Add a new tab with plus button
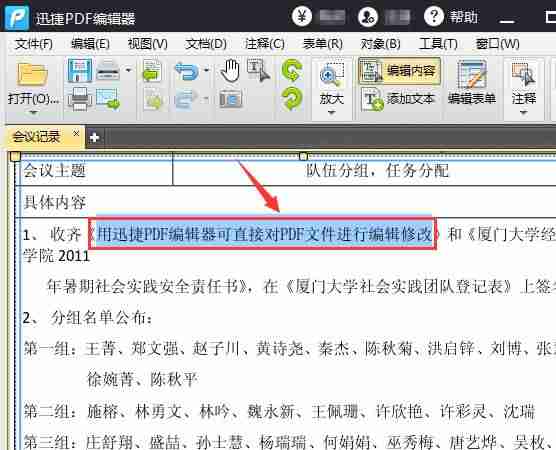 [94, 138]
